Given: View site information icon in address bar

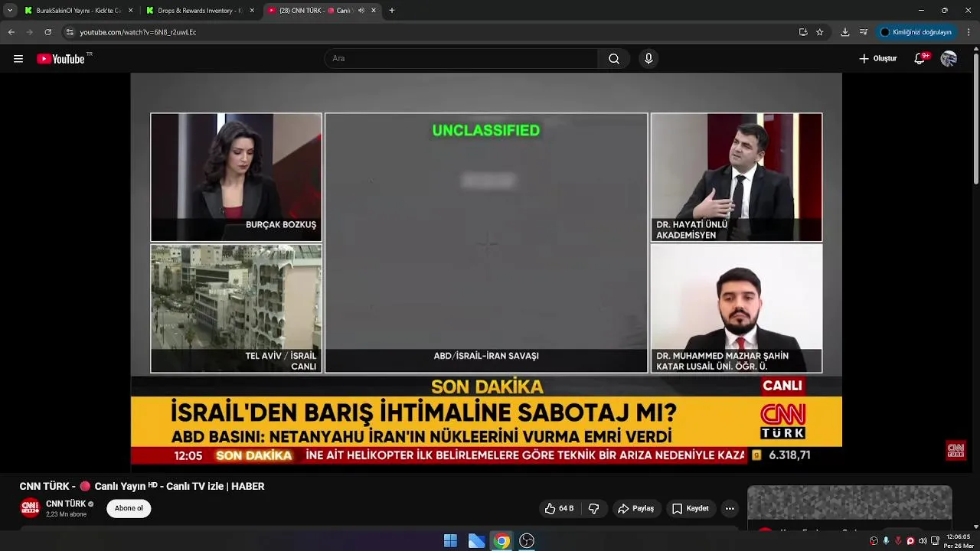Looking at the screenshot, I should (x=70, y=32).
